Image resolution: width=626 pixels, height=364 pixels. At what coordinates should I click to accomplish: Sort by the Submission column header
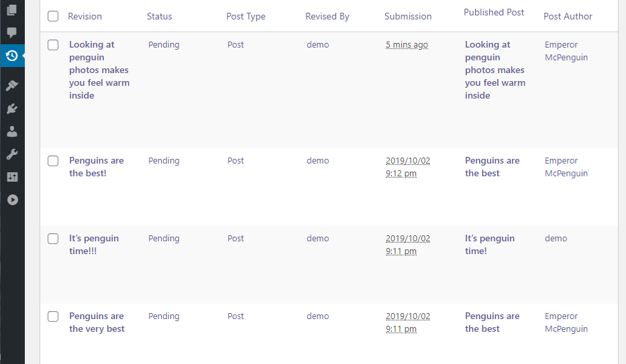408,16
